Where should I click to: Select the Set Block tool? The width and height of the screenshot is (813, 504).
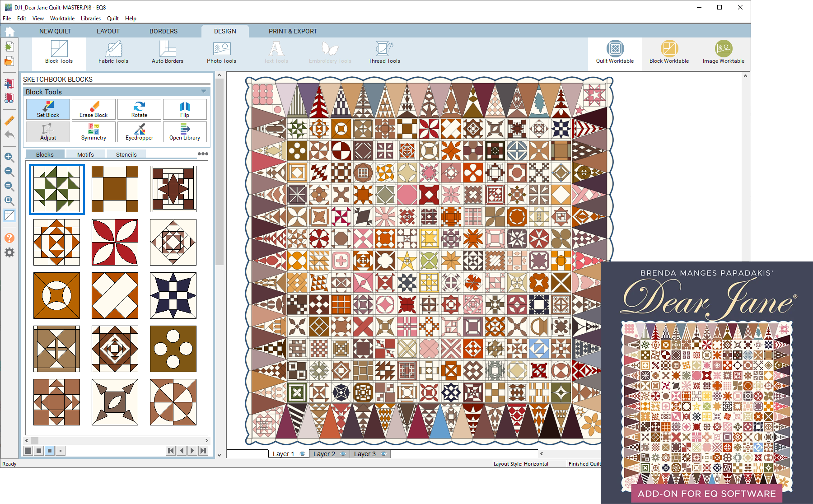[x=48, y=109]
